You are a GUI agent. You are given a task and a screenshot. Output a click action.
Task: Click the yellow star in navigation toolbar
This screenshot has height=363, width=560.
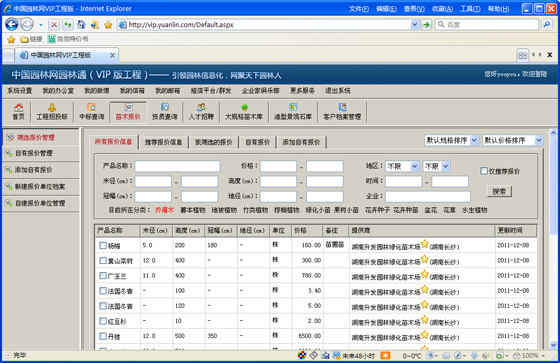pyautogui.click(x=108, y=25)
